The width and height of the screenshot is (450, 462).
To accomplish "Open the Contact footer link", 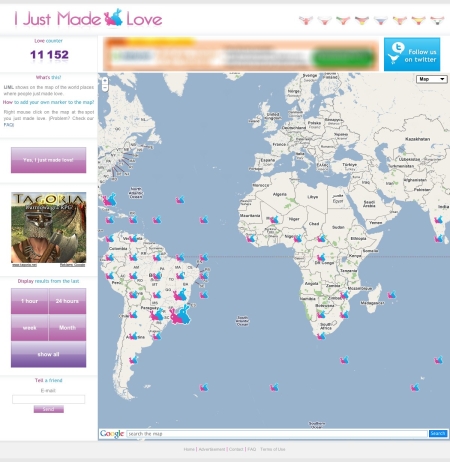I will (236, 449).
